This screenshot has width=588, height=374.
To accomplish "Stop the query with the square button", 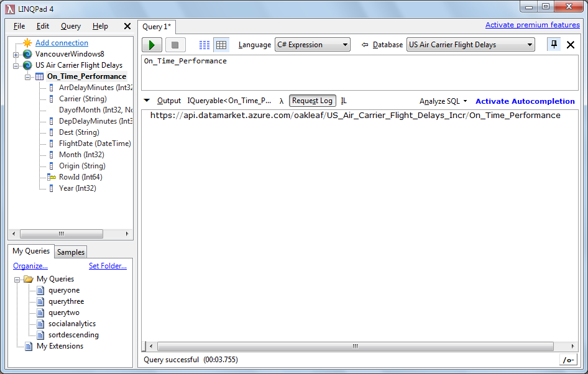I will (x=175, y=45).
